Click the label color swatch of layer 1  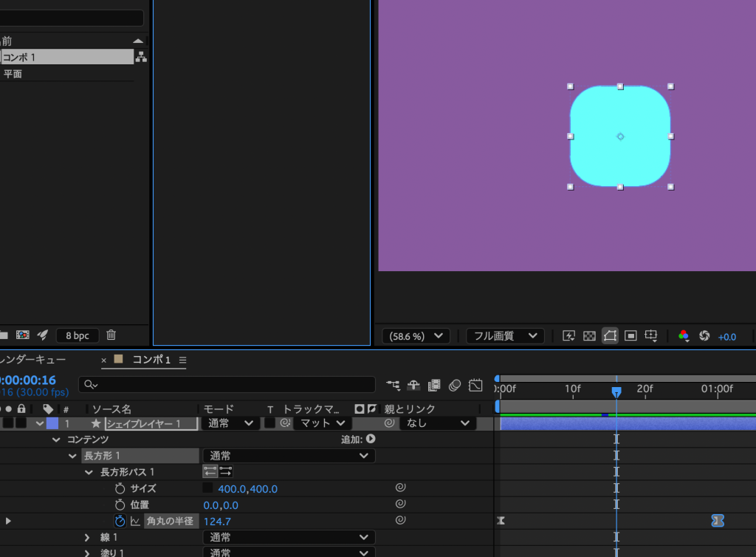click(x=52, y=423)
